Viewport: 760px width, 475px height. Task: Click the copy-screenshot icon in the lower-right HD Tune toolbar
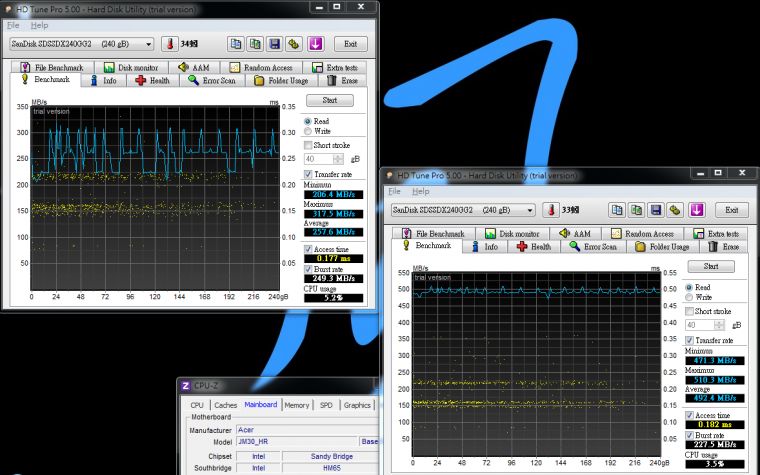tap(636, 210)
